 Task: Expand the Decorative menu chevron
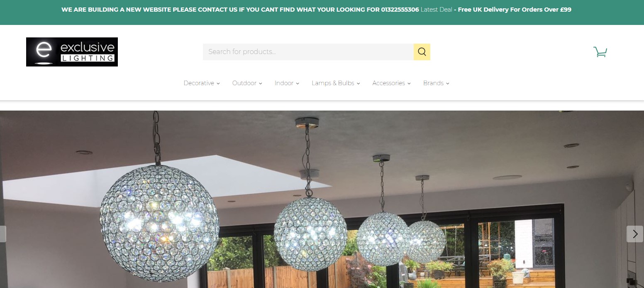218,84
